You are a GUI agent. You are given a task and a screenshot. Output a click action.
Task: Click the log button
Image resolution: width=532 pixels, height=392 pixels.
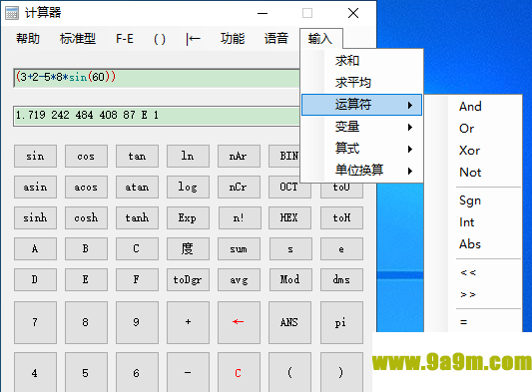coord(188,187)
